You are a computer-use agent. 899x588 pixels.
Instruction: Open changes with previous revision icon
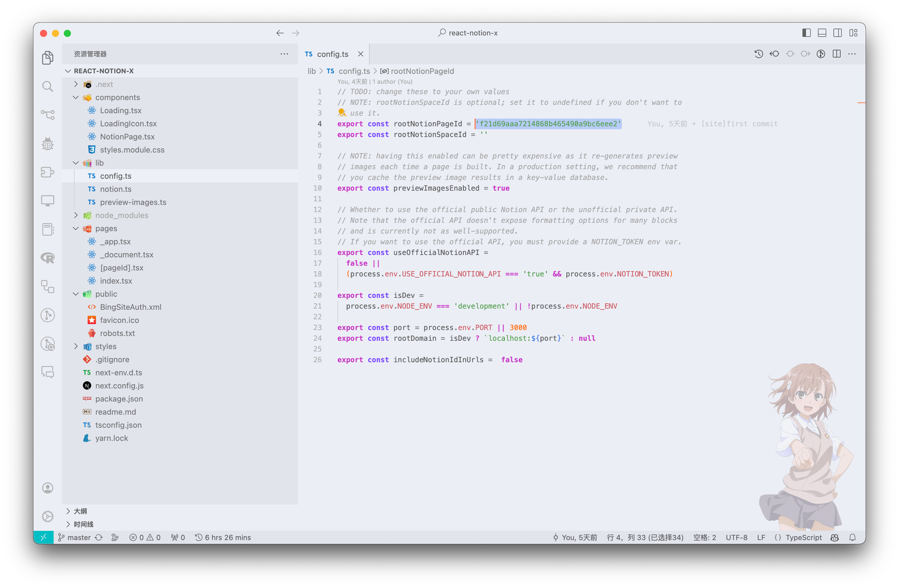point(774,54)
